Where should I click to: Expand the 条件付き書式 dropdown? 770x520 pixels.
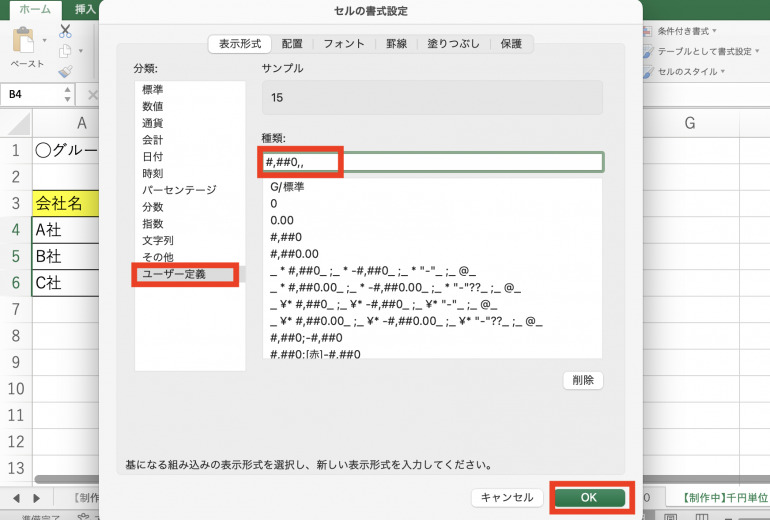point(714,32)
